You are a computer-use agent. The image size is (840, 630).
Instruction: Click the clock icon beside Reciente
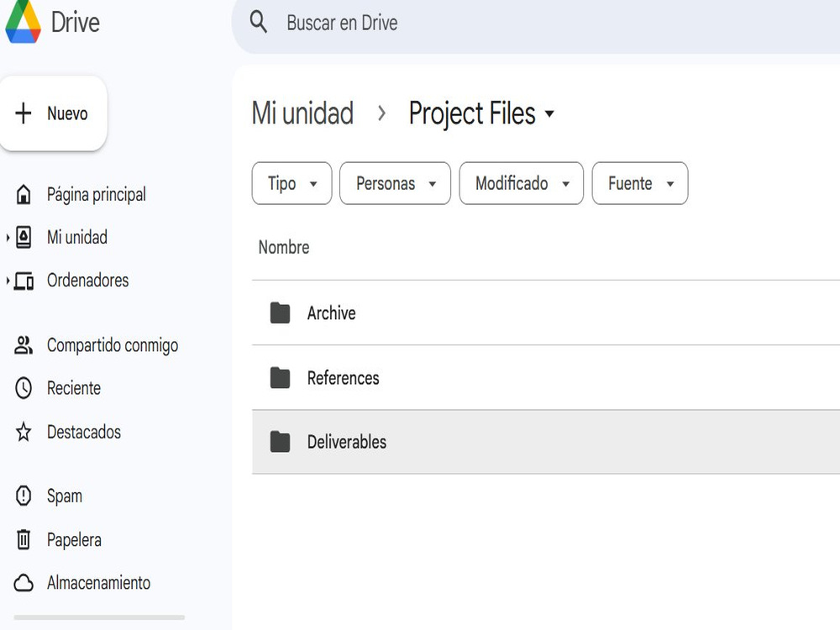24,388
